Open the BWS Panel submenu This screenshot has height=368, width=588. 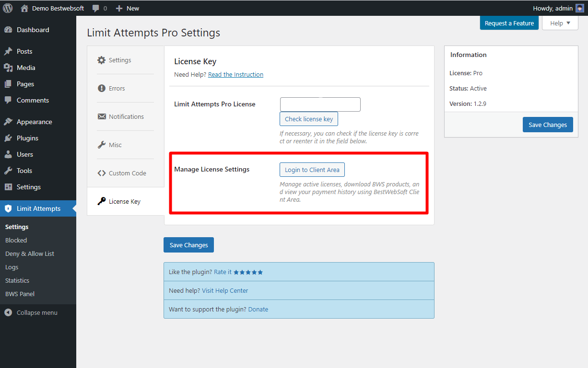click(x=20, y=294)
